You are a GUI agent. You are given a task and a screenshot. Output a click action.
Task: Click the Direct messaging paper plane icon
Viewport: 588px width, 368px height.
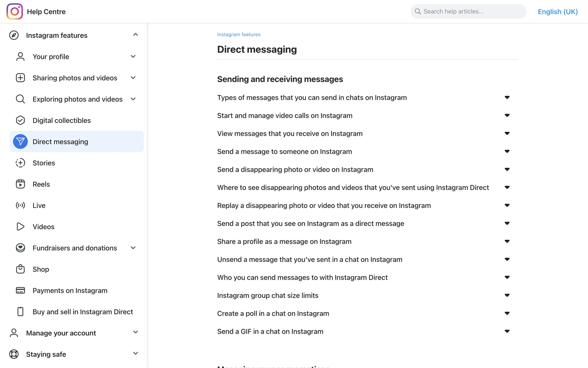pyautogui.click(x=20, y=141)
